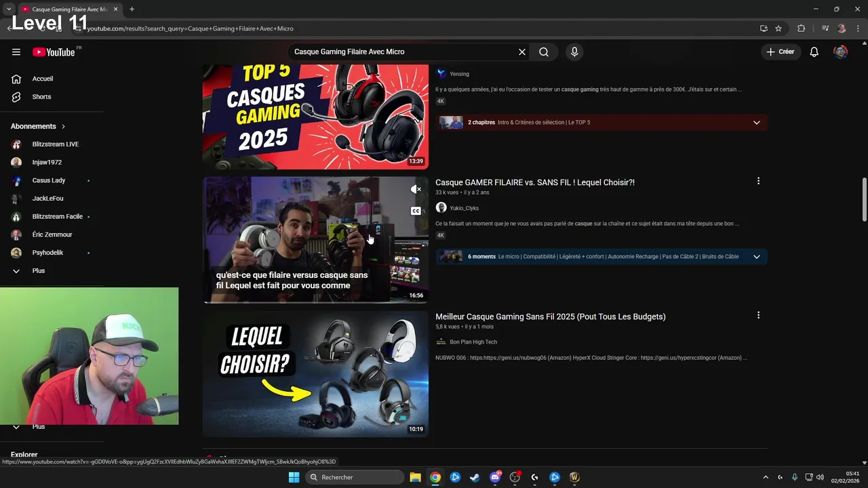Click the page vertical scrollbar thumb
The image size is (868, 488).
[865, 199]
